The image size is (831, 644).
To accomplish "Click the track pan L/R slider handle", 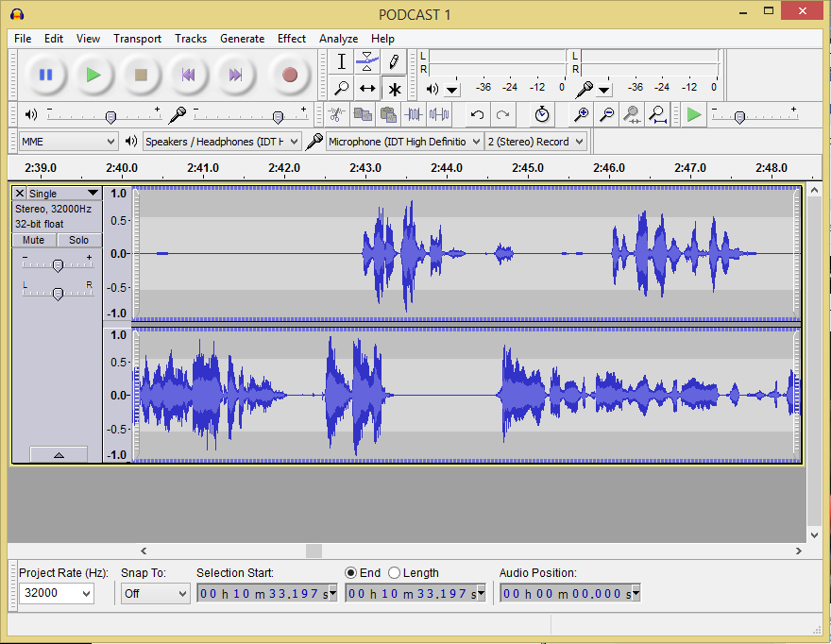I will pyautogui.click(x=59, y=293).
